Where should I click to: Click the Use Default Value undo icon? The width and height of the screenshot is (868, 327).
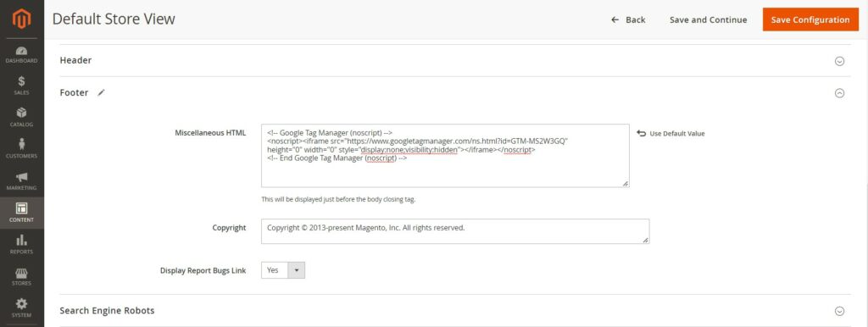[641, 133]
